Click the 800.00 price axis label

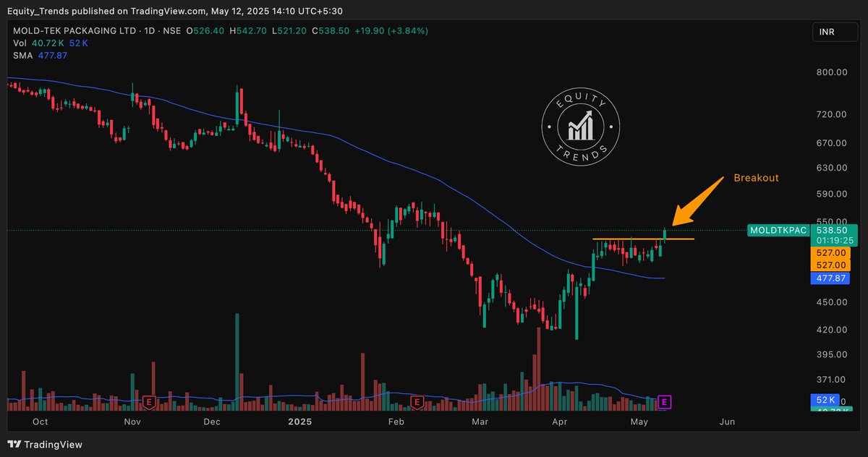pos(832,72)
